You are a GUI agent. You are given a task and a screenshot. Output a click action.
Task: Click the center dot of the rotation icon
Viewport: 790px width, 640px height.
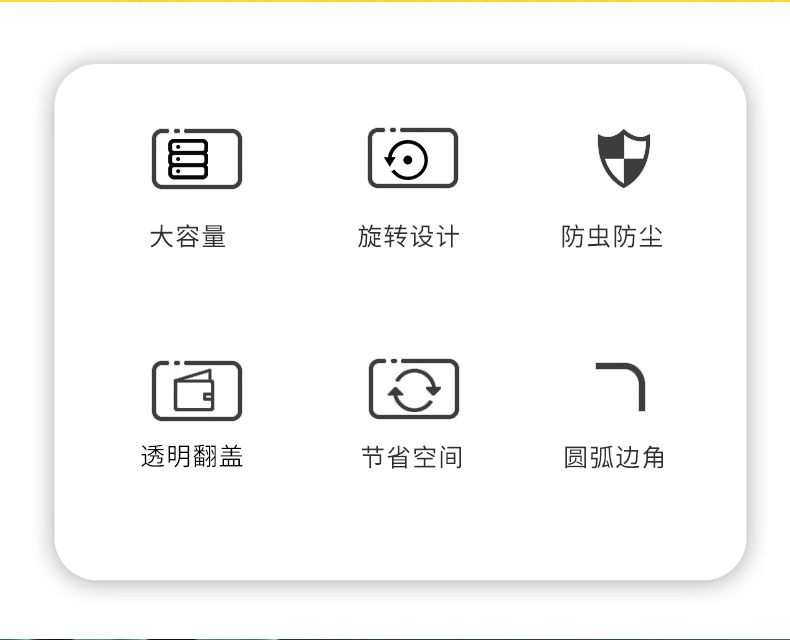tap(408, 160)
